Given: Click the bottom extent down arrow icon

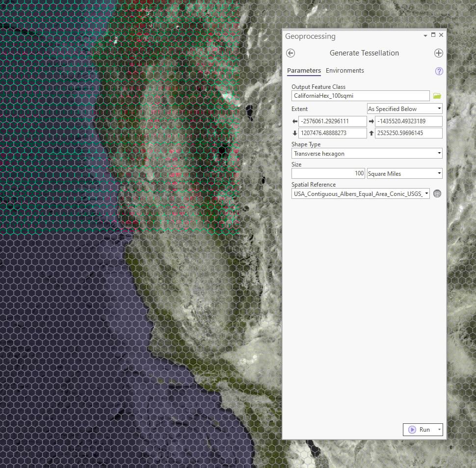Looking at the screenshot, I should point(294,133).
